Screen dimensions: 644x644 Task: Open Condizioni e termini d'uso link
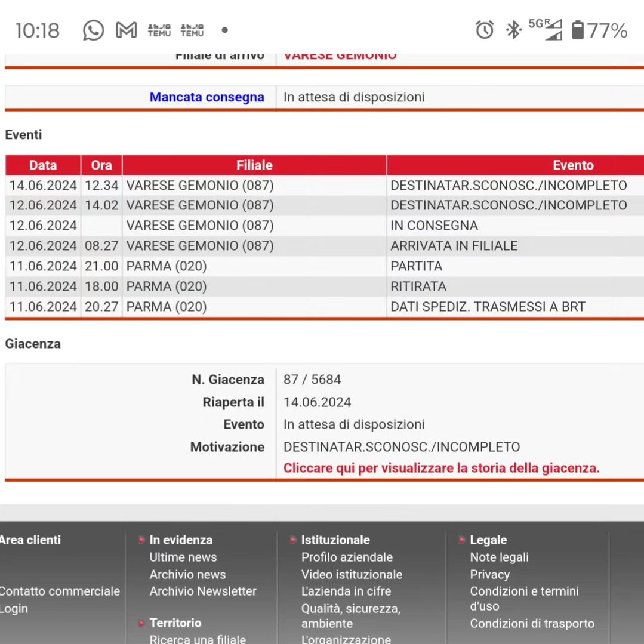[x=525, y=599]
